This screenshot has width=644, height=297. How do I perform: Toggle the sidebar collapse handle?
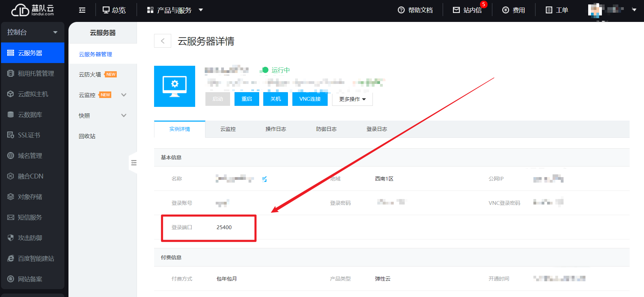point(134,163)
